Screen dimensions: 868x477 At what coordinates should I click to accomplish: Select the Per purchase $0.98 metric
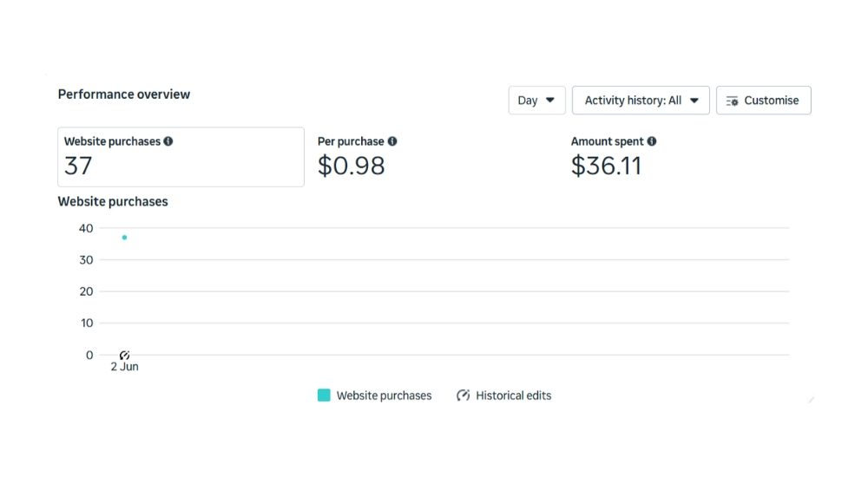click(357, 157)
